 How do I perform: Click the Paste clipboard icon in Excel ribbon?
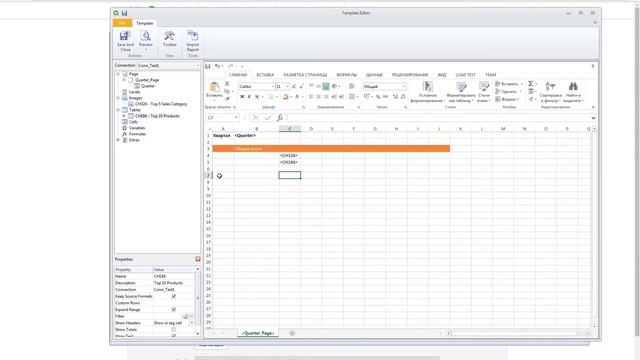pyautogui.click(x=214, y=86)
